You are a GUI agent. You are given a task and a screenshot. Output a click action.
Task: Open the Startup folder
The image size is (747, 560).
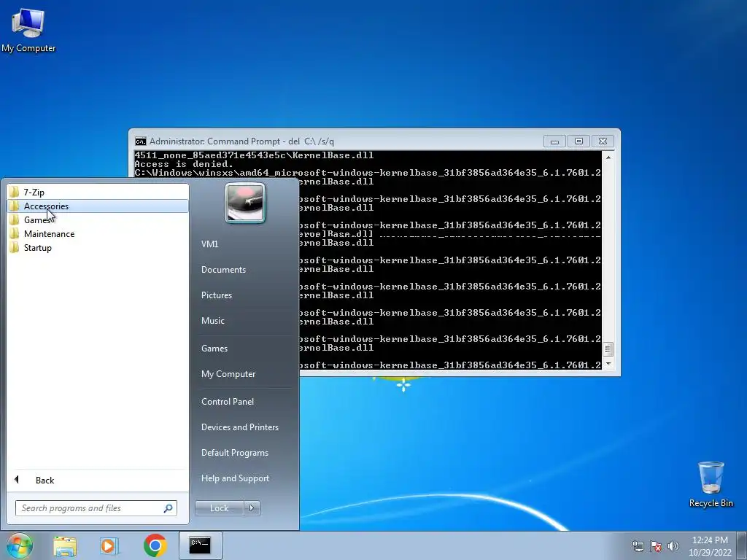click(98, 248)
